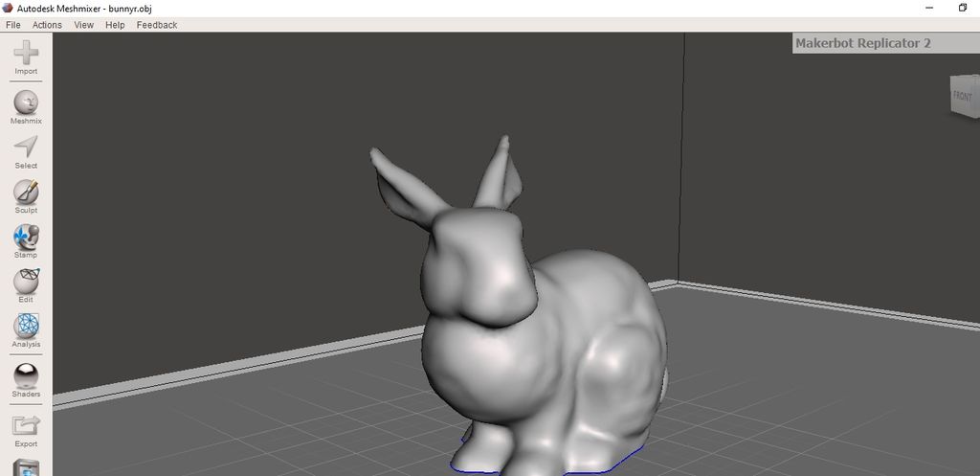Restore down the Meshmixer window
The height and width of the screenshot is (476, 980).
point(963,8)
